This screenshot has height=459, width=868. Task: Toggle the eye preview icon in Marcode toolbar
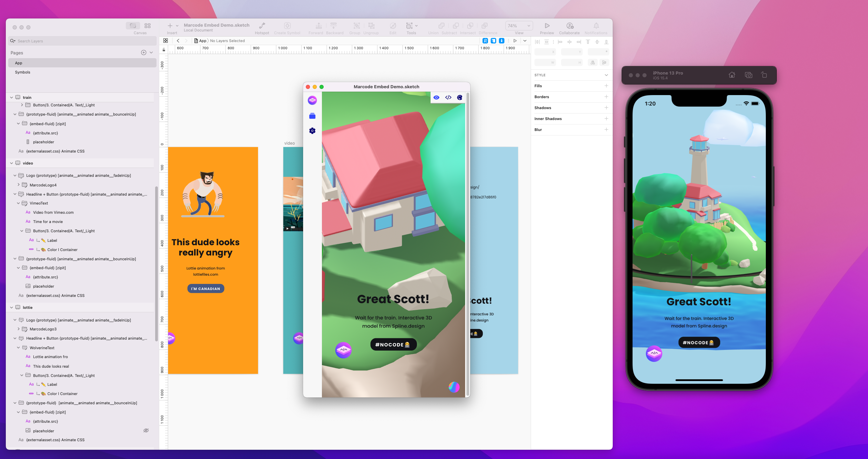pos(436,97)
